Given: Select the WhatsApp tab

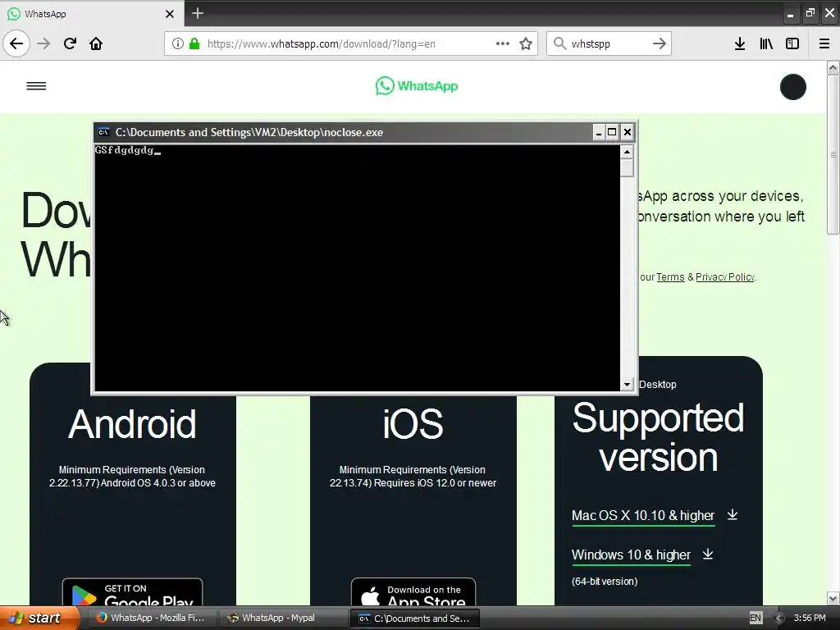Looking at the screenshot, I should (x=92, y=13).
